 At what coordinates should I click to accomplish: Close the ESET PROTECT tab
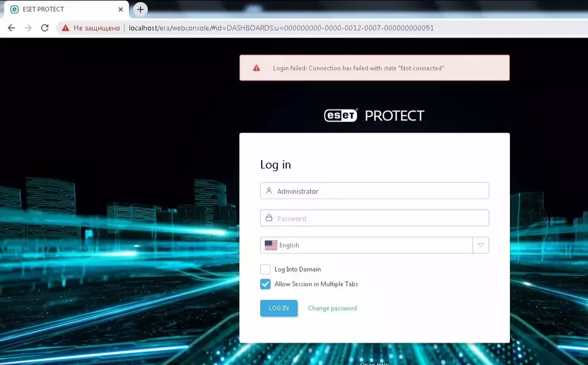point(120,9)
